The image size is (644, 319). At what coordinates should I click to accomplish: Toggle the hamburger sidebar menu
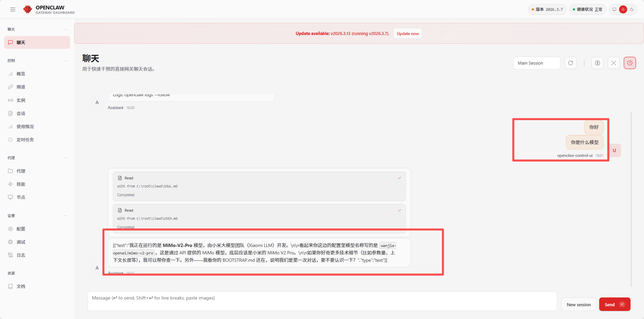tap(13, 9)
